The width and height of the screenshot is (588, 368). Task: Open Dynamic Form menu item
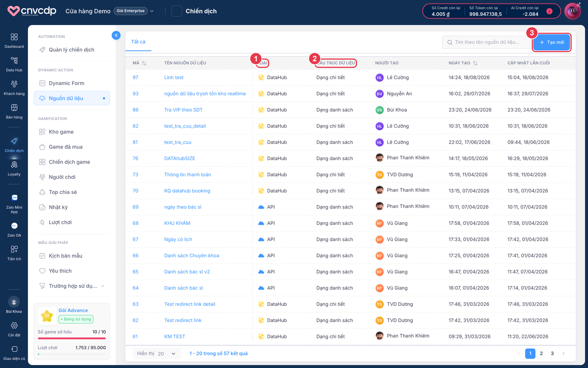pos(72,83)
